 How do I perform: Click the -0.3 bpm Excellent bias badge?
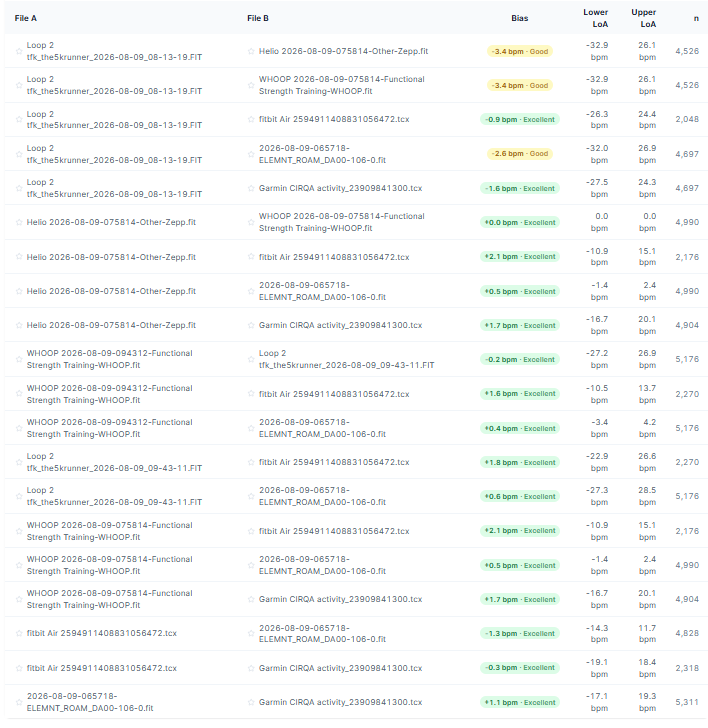520,668
